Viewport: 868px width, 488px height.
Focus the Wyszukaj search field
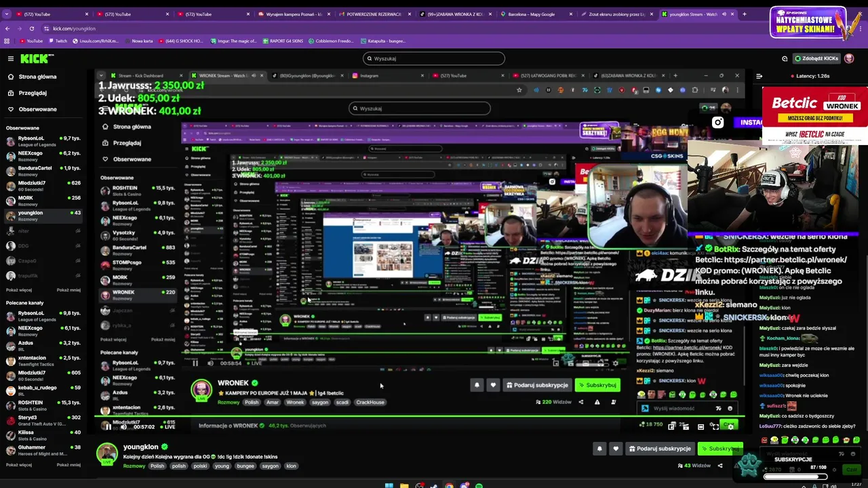pos(434,58)
